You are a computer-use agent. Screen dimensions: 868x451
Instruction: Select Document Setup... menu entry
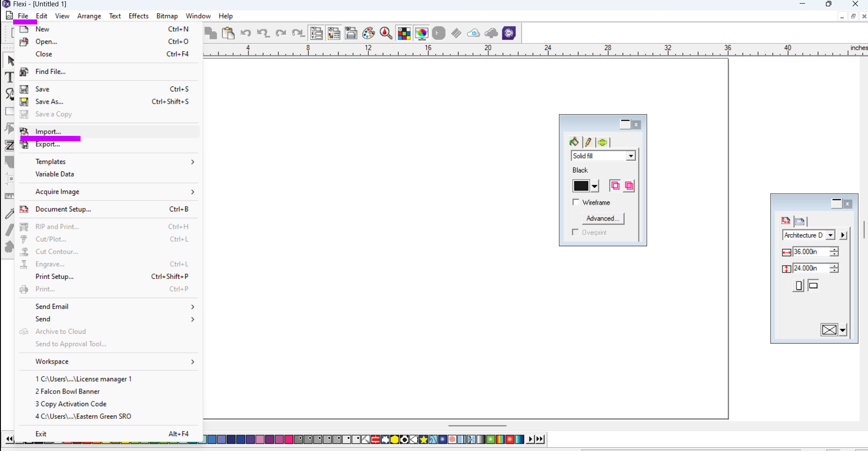point(108,209)
